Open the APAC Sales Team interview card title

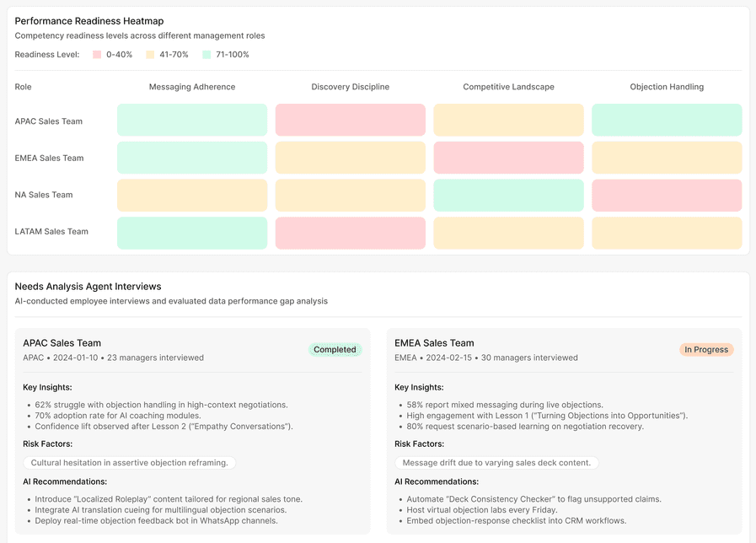pos(62,343)
